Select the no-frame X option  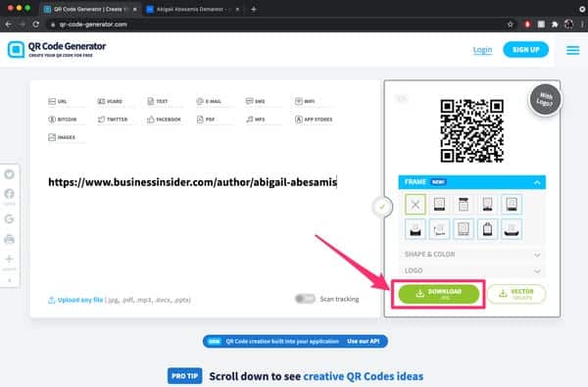[x=416, y=205]
